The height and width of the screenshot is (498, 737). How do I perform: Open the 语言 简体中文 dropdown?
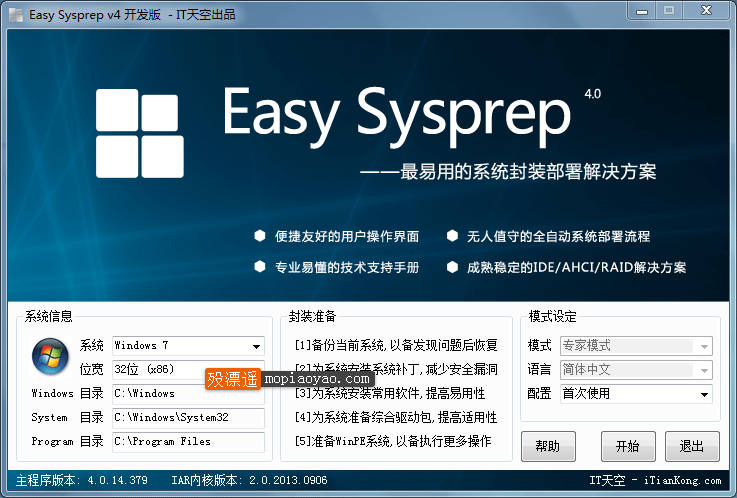coord(636,370)
